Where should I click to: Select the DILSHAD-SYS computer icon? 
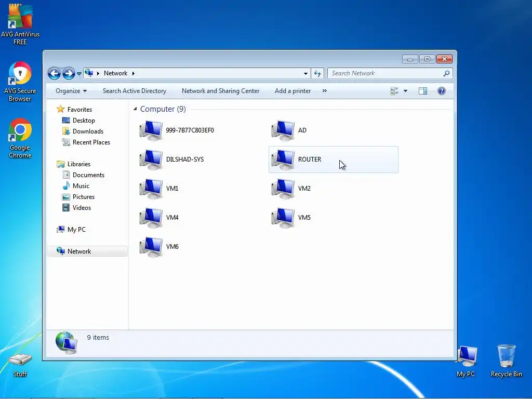(x=151, y=159)
